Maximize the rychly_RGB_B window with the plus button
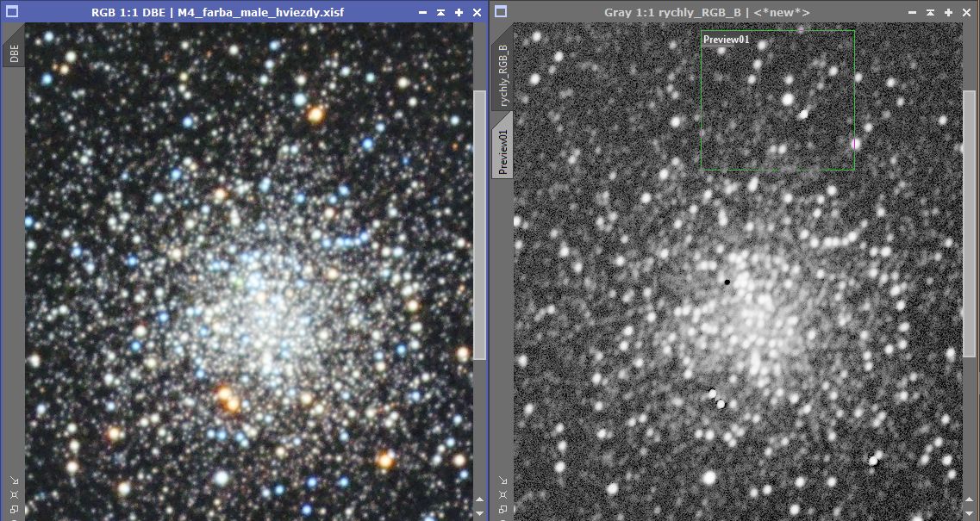The height and width of the screenshot is (521, 980). tap(949, 13)
